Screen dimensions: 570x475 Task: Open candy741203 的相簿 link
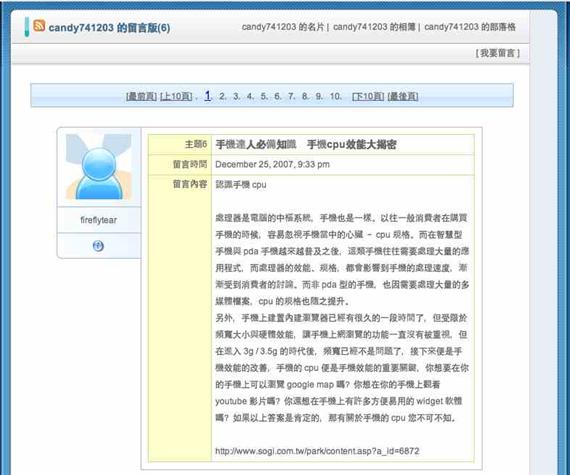click(374, 27)
